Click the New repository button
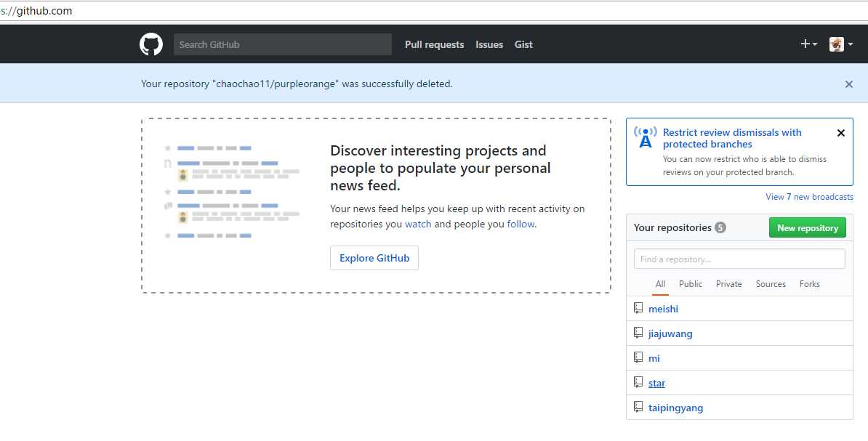This screenshot has height=441, width=868. (807, 227)
